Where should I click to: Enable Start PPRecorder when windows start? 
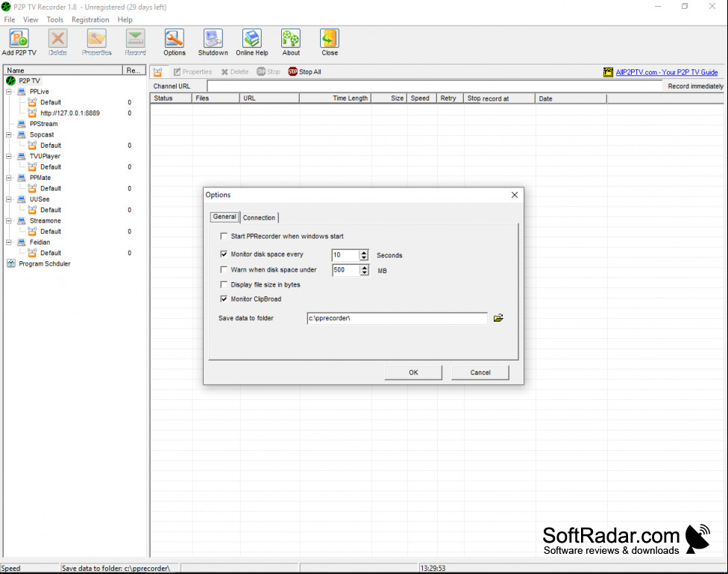[224, 236]
